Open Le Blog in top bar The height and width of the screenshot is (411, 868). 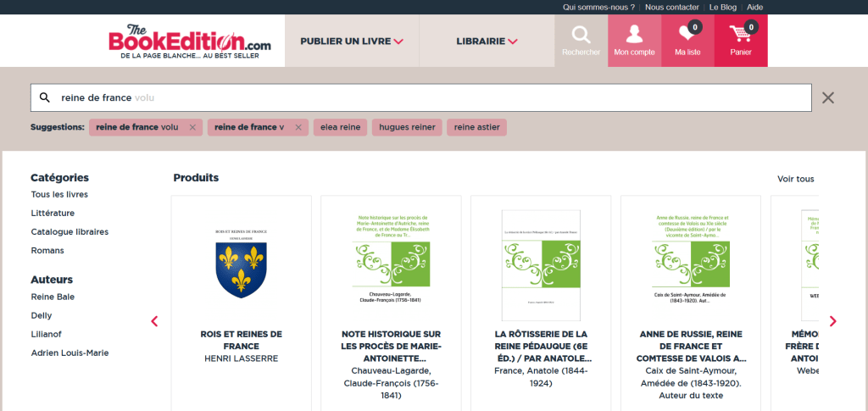(723, 7)
